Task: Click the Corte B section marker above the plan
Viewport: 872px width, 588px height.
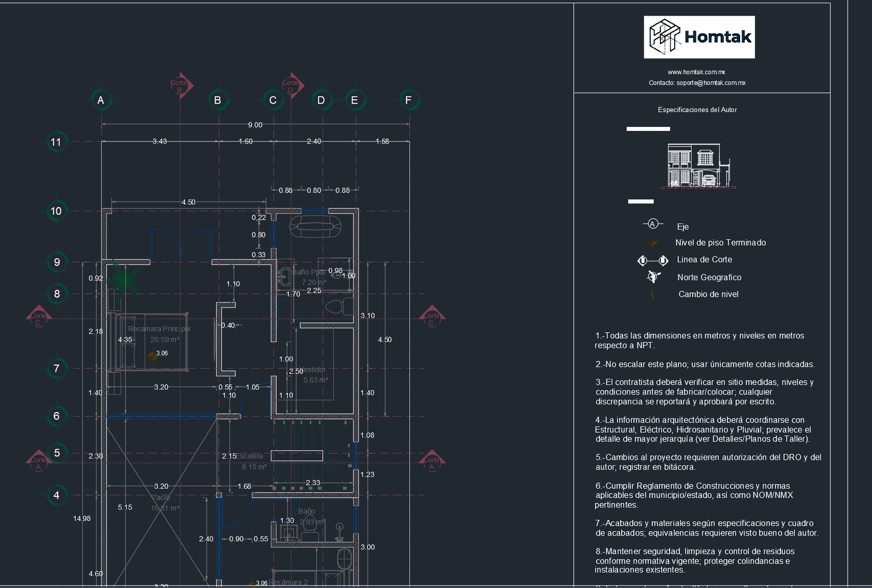Action: (180, 85)
